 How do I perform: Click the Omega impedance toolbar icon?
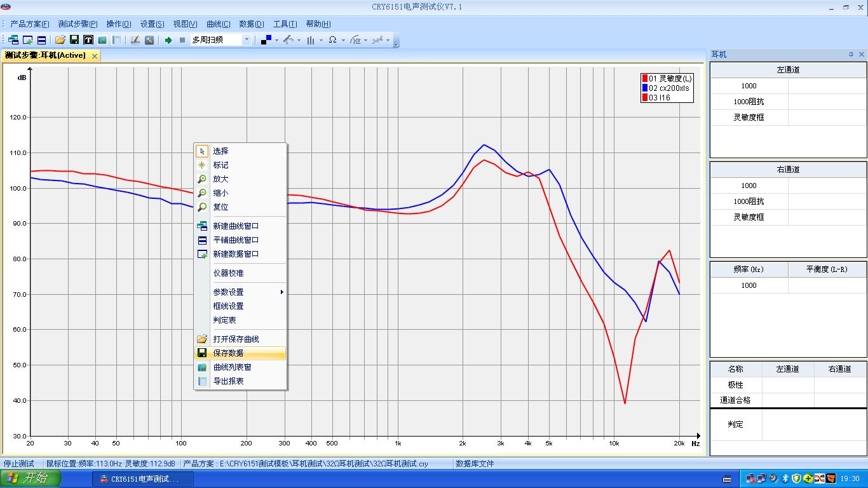(332, 40)
